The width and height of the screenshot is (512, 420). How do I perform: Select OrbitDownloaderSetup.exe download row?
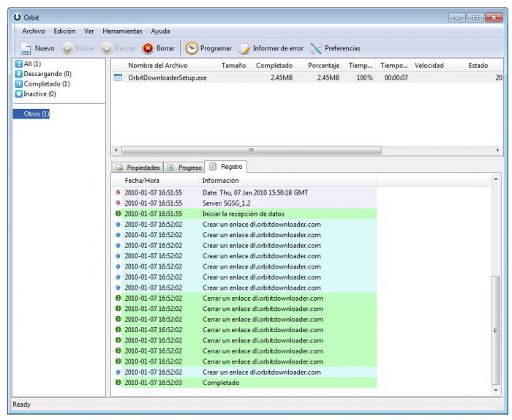(168, 78)
